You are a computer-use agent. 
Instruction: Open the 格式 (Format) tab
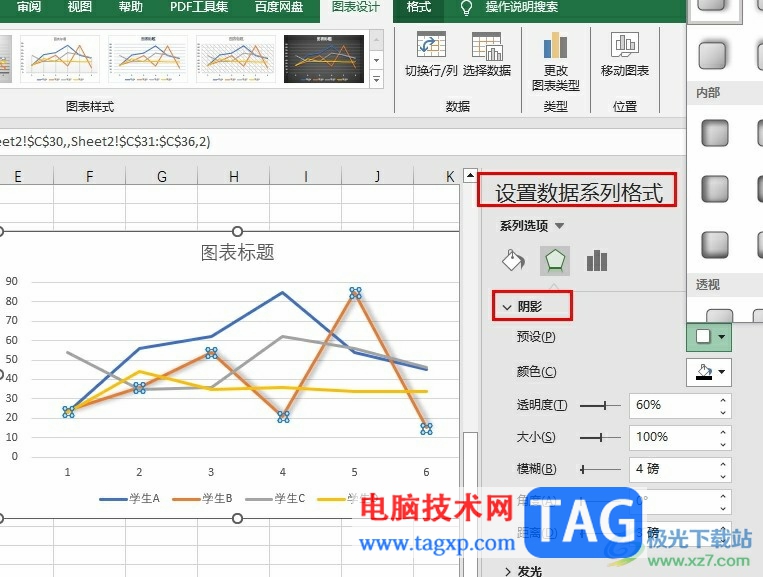pos(418,7)
